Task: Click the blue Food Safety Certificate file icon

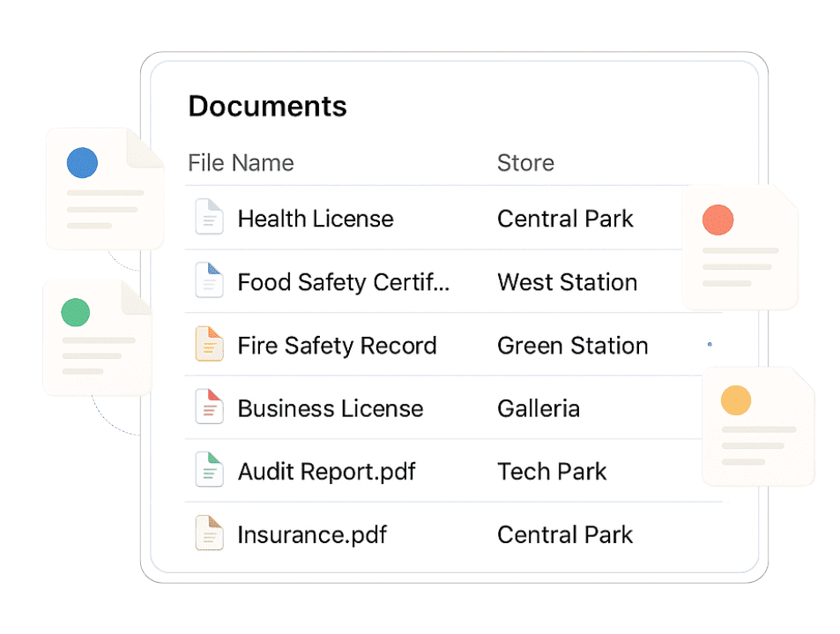Action: [x=209, y=281]
